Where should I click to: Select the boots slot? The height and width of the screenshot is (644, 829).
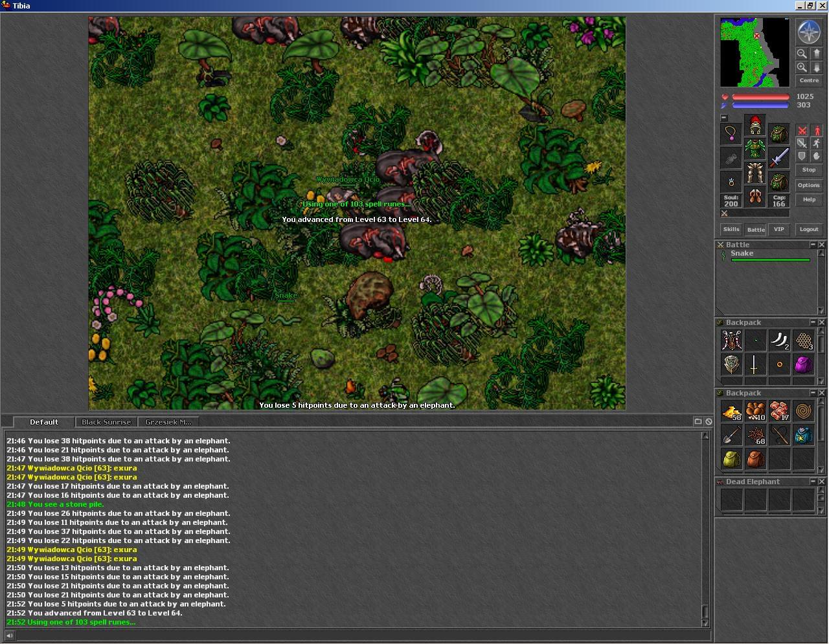pyautogui.click(x=755, y=197)
